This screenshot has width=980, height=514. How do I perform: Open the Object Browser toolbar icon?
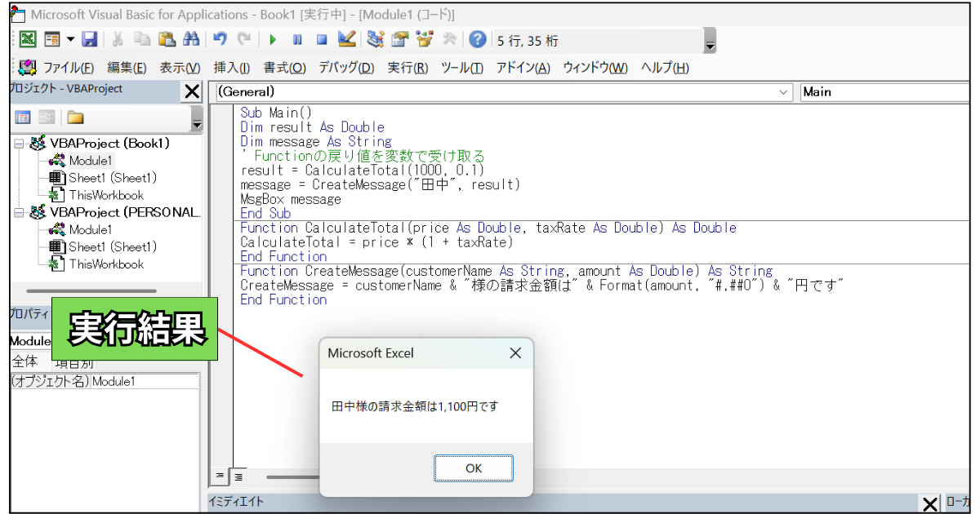point(425,40)
